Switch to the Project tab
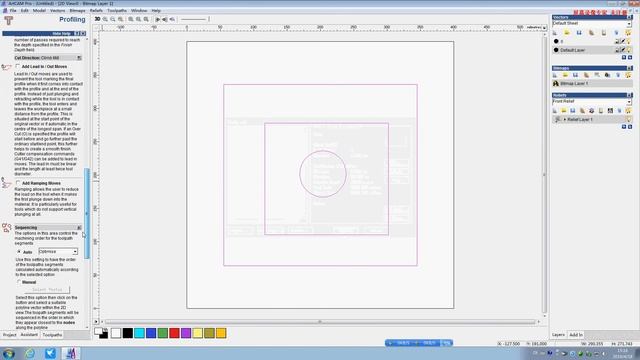 tap(9, 335)
